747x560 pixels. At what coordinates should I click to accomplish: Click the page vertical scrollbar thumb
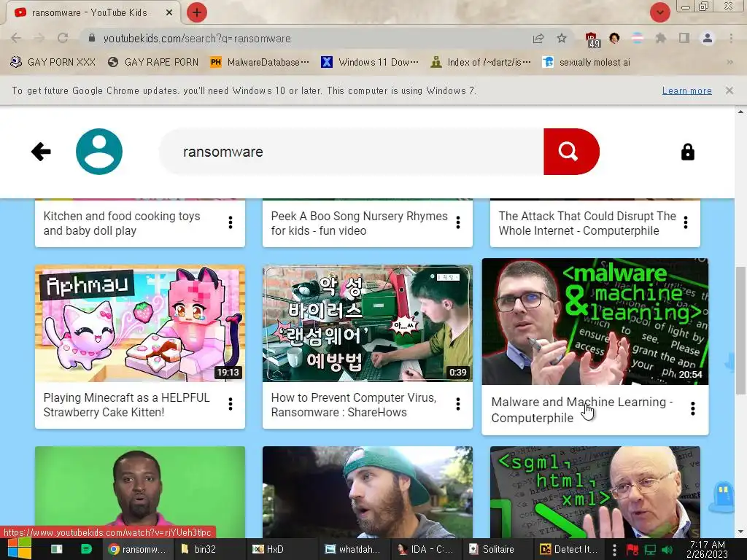click(x=740, y=330)
